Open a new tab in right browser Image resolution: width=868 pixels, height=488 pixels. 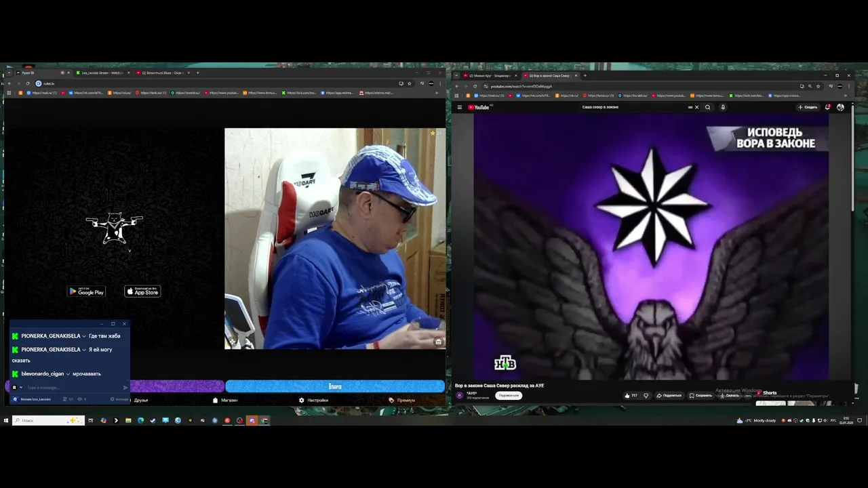[585, 75]
